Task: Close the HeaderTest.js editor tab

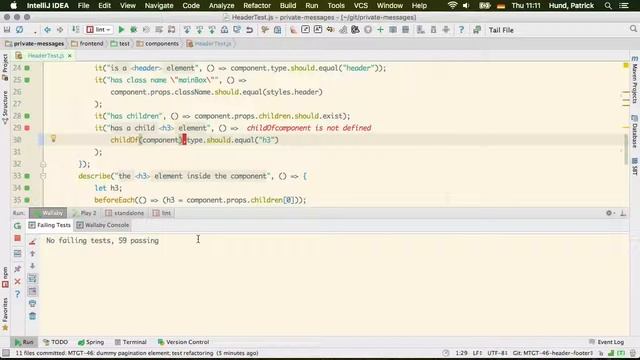Action: pos(70,56)
